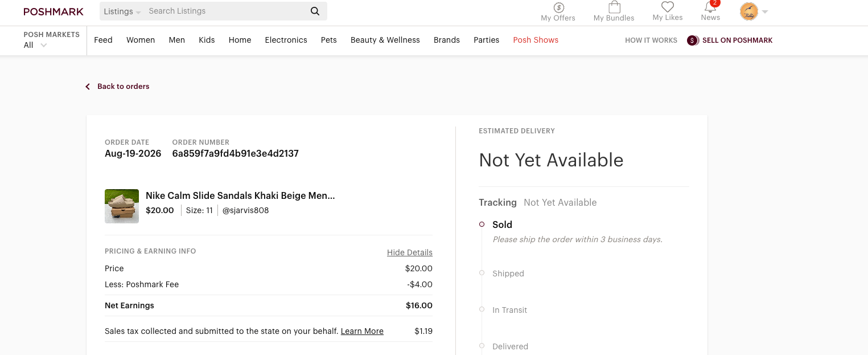Image resolution: width=868 pixels, height=355 pixels.
Task: Go Back to orders
Action: tap(124, 87)
